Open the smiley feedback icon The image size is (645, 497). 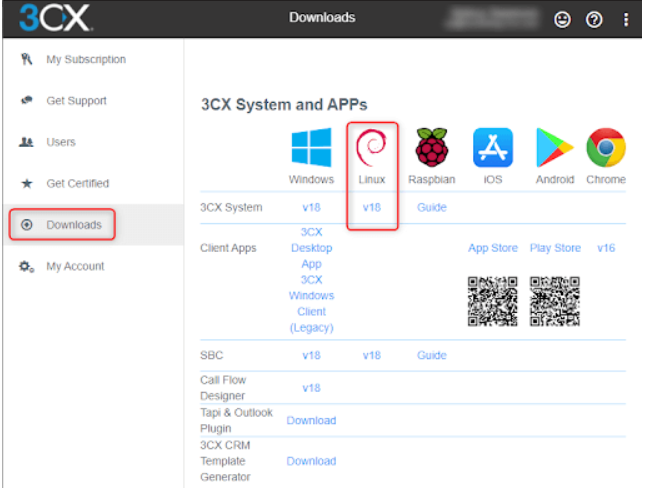point(562,19)
